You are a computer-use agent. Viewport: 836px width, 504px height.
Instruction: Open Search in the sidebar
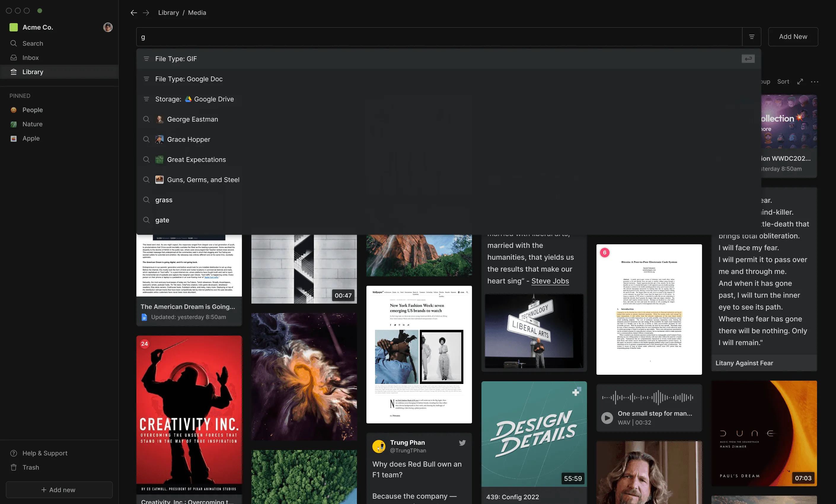(59, 44)
